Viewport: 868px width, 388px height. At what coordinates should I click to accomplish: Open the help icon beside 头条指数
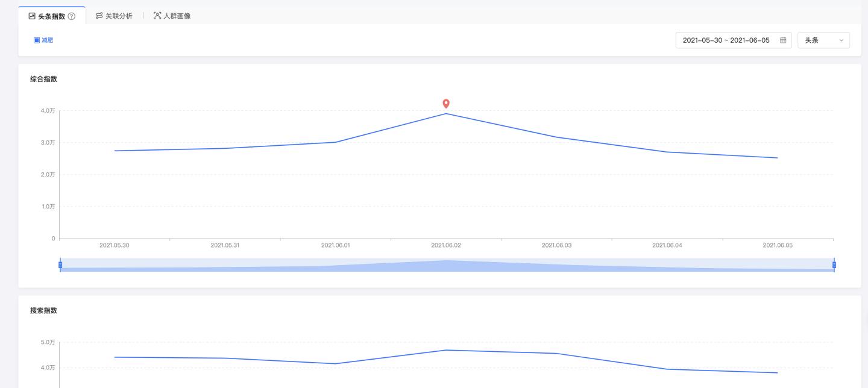point(72,16)
